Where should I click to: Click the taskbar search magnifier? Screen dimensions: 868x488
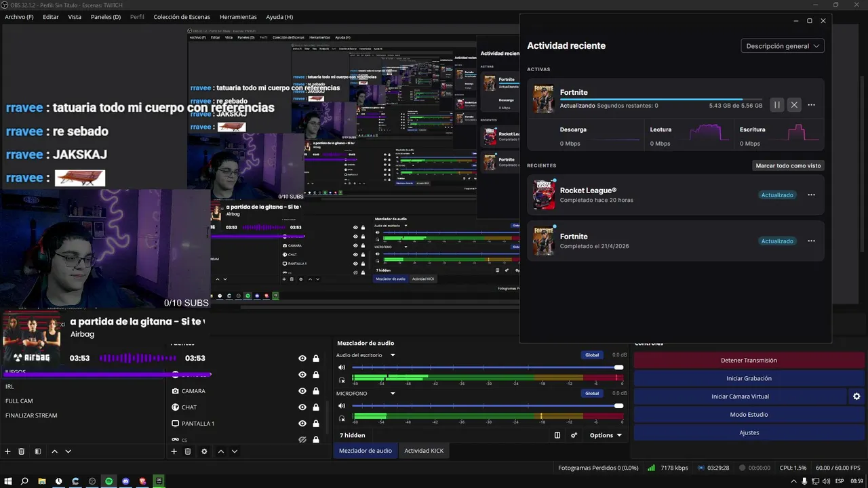pyautogui.click(x=24, y=481)
